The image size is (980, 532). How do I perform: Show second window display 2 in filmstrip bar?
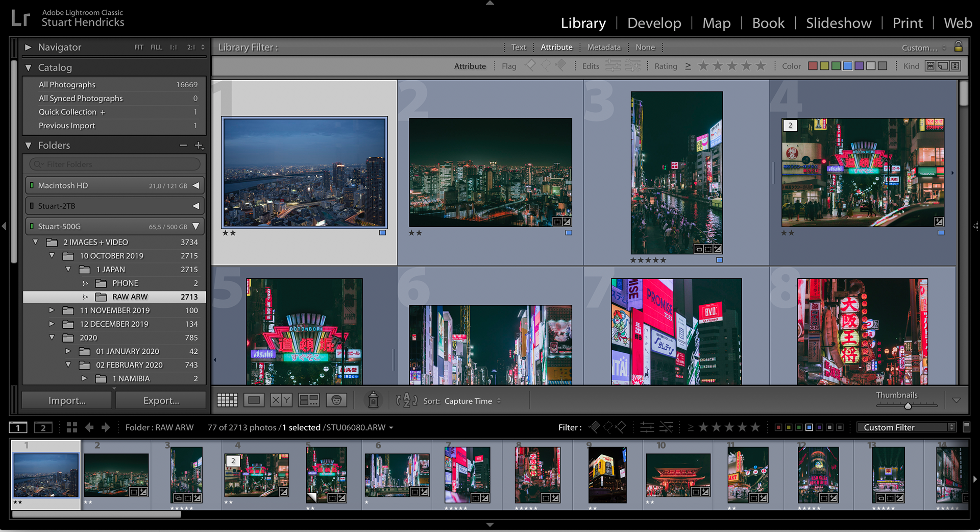pyautogui.click(x=43, y=427)
